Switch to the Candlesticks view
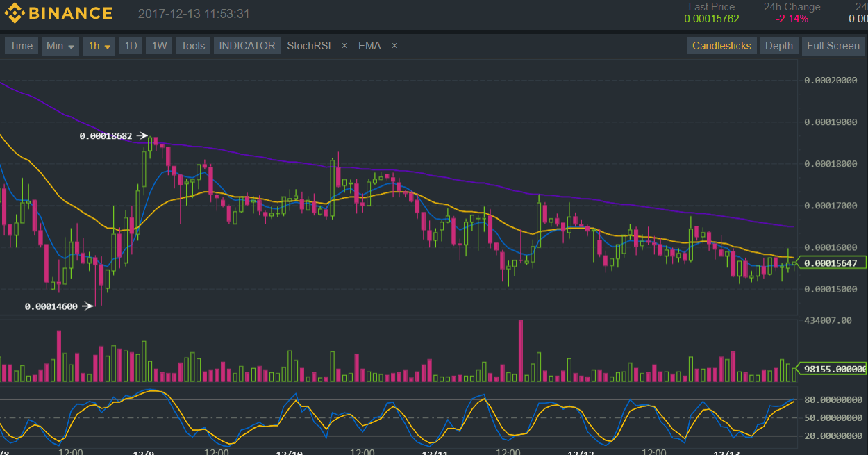The width and height of the screenshot is (868, 455). (721, 46)
